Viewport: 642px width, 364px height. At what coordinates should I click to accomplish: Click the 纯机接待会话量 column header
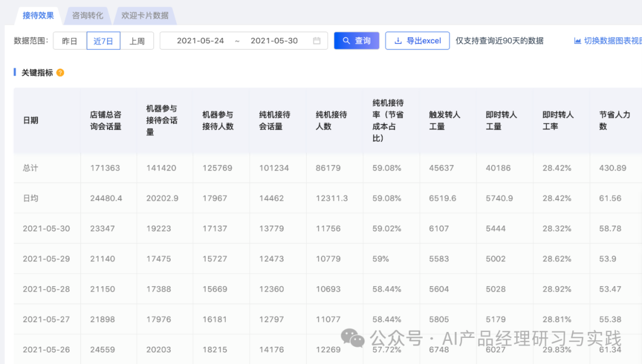pyautogui.click(x=275, y=121)
